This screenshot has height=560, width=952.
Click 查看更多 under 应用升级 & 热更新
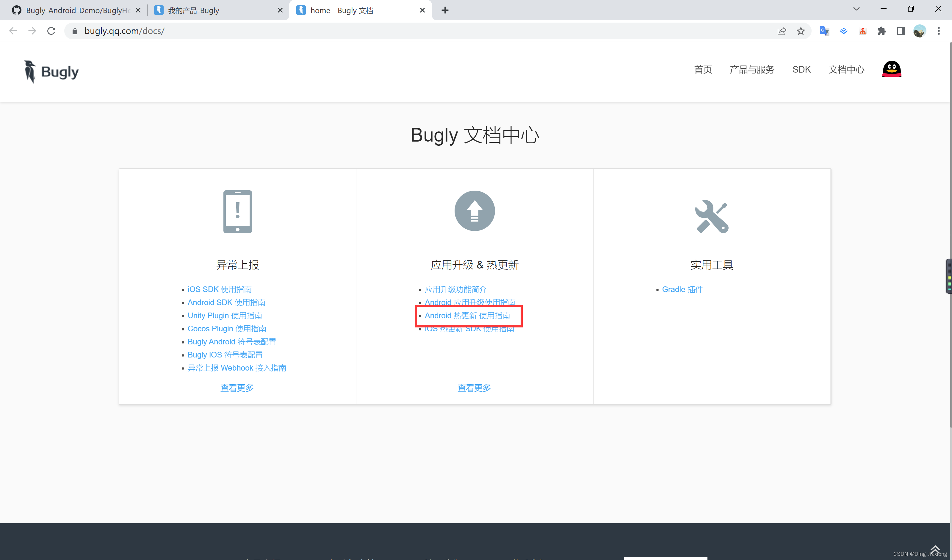[474, 388]
